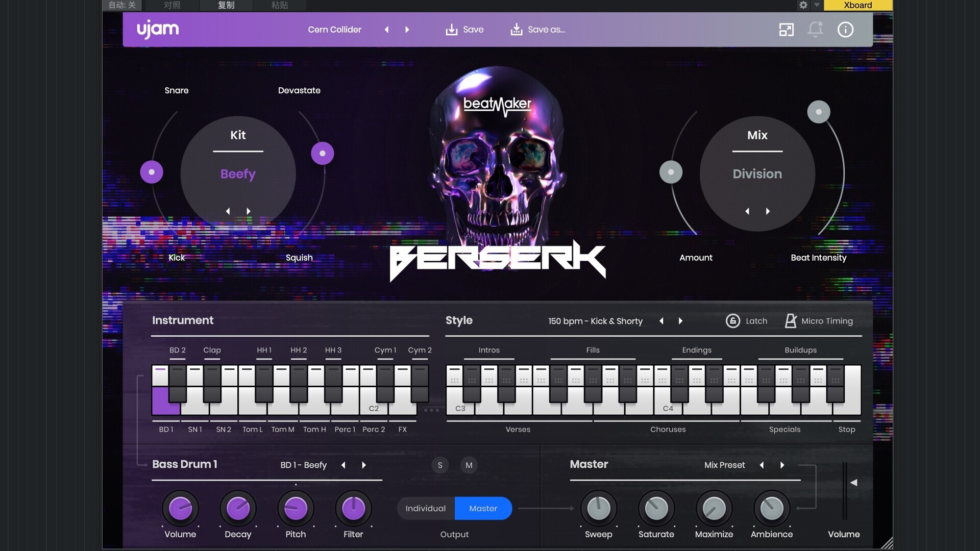Set output to Master
The width and height of the screenshot is (980, 551).
point(483,509)
